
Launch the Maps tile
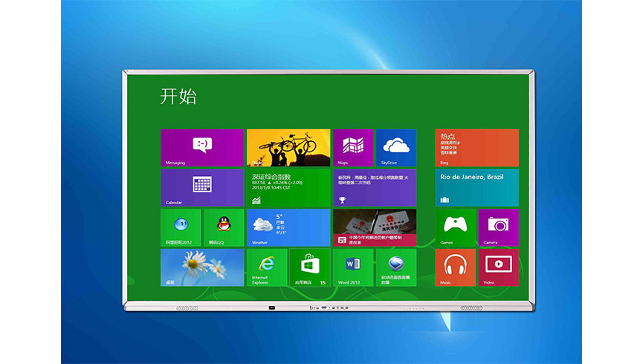pos(353,148)
